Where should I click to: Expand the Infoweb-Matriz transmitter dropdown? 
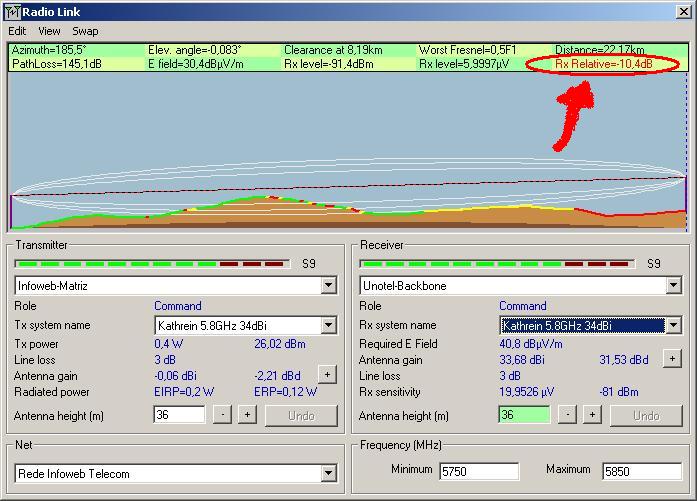click(328, 286)
